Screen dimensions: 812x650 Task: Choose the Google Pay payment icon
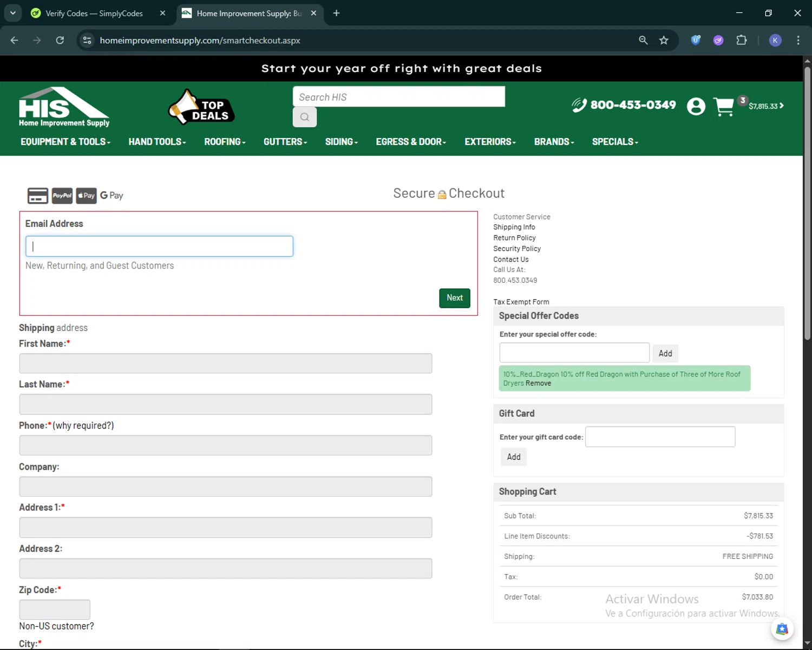pyautogui.click(x=112, y=196)
